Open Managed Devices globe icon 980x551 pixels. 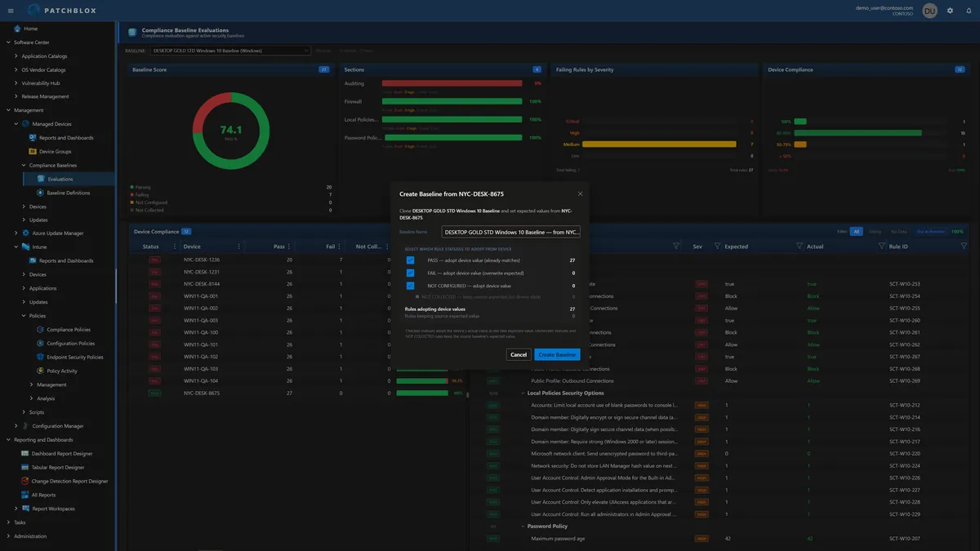[25, 124]
